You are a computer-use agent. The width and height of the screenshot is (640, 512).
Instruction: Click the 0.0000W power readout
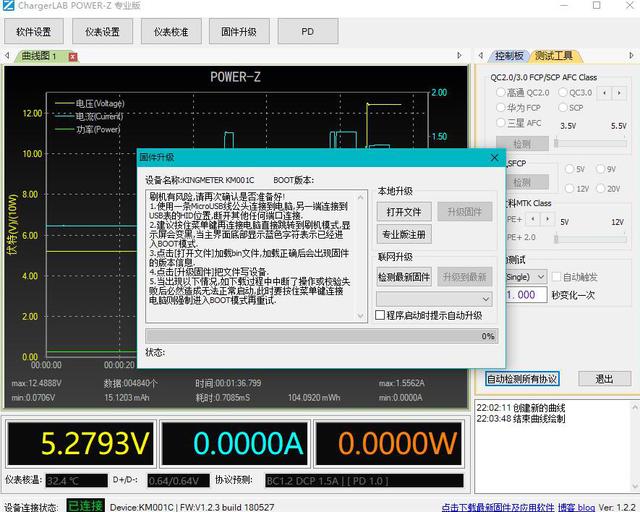[x=389, y=444]
